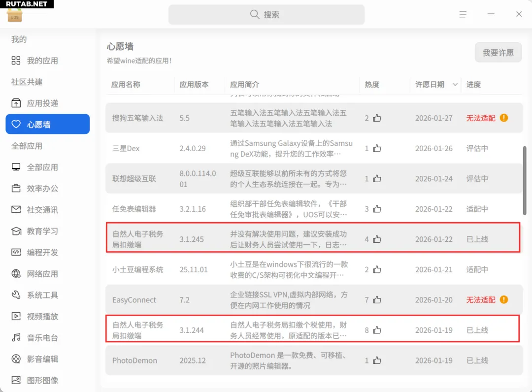
Task: Click the thumbs-up icon for EasyConnect
Action: 377,300
